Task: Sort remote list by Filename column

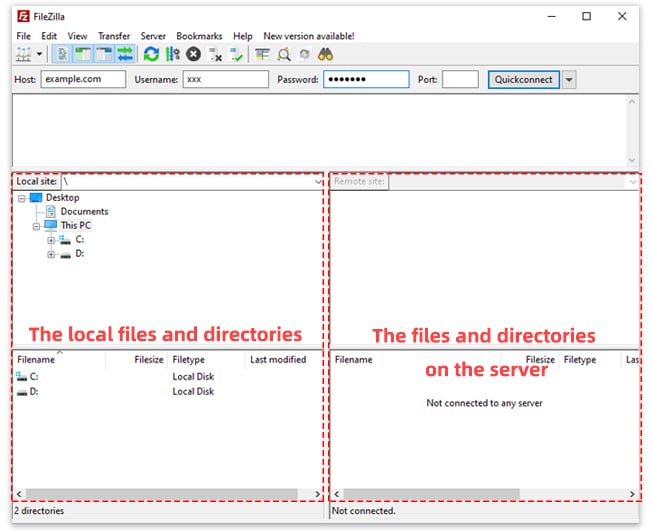Action: [x=416, y=360]
